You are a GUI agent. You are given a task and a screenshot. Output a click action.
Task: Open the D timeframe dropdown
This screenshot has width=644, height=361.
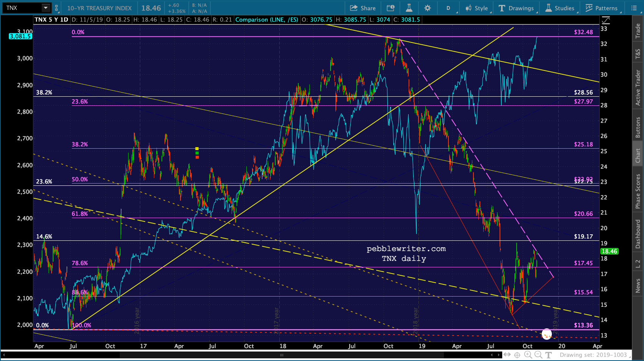coord(448,8)
